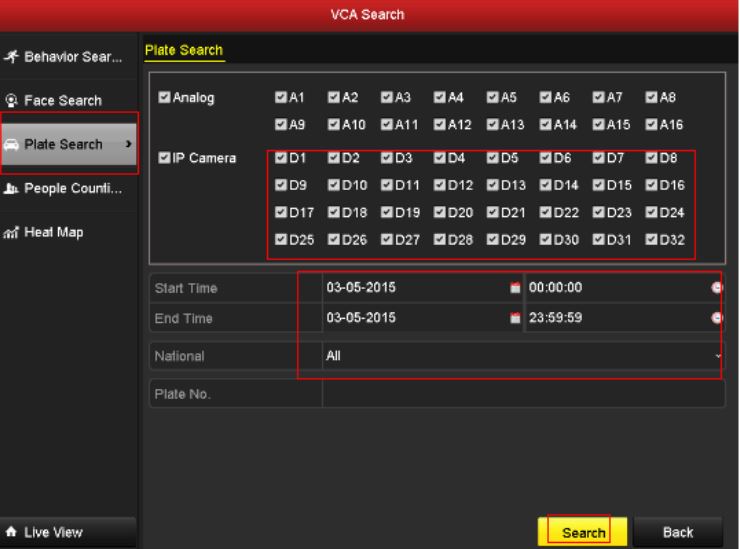
Task: Uncheck IP camera channel D18
Action: tap(334, 212)
